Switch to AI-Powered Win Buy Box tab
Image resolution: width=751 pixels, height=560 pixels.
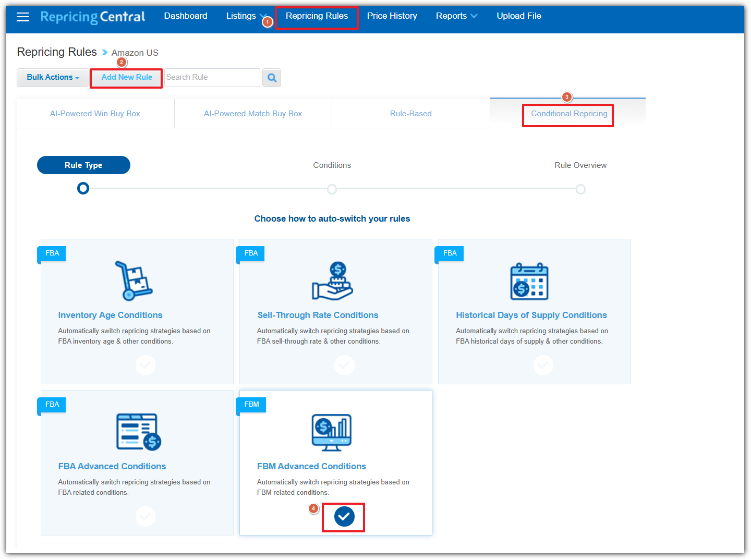coord(95,114)
